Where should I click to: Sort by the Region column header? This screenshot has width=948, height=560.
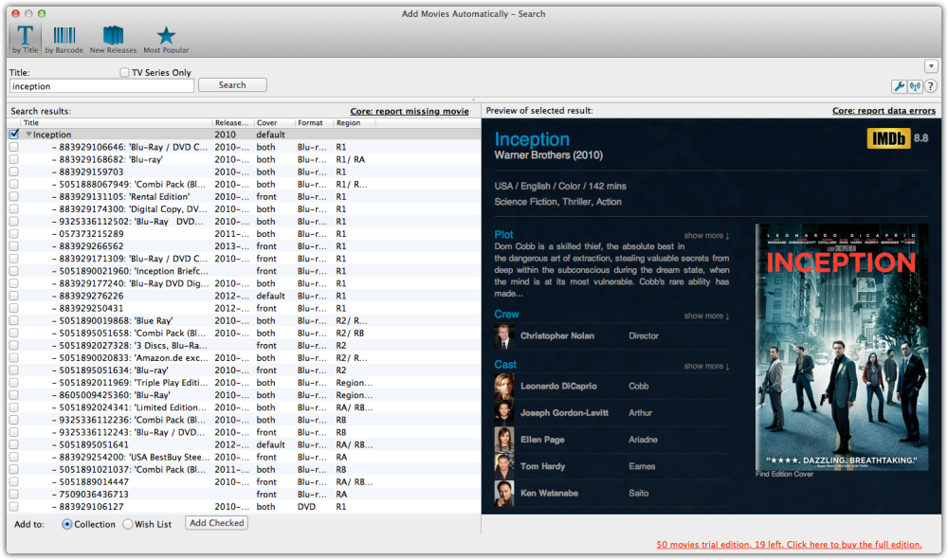[355, 122]
